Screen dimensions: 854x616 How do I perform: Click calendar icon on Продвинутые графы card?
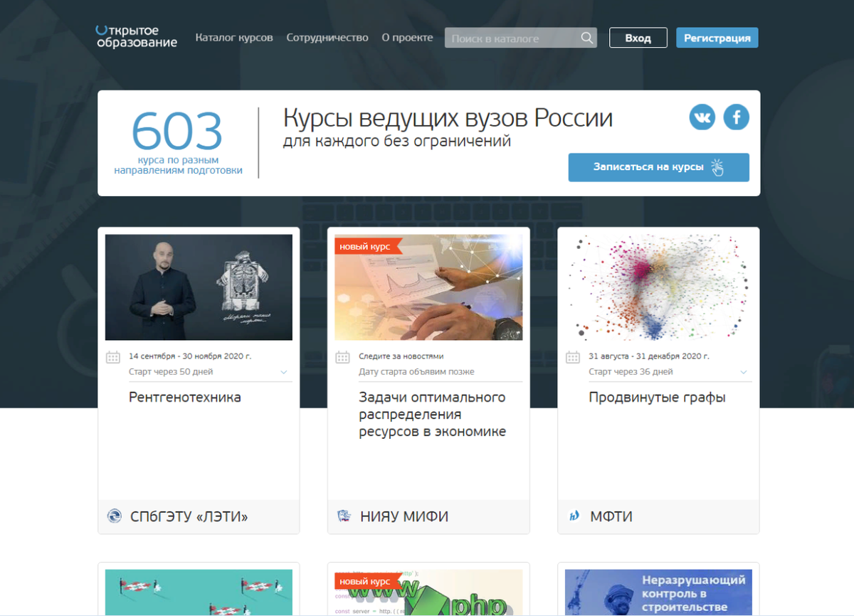click(572, 357)
